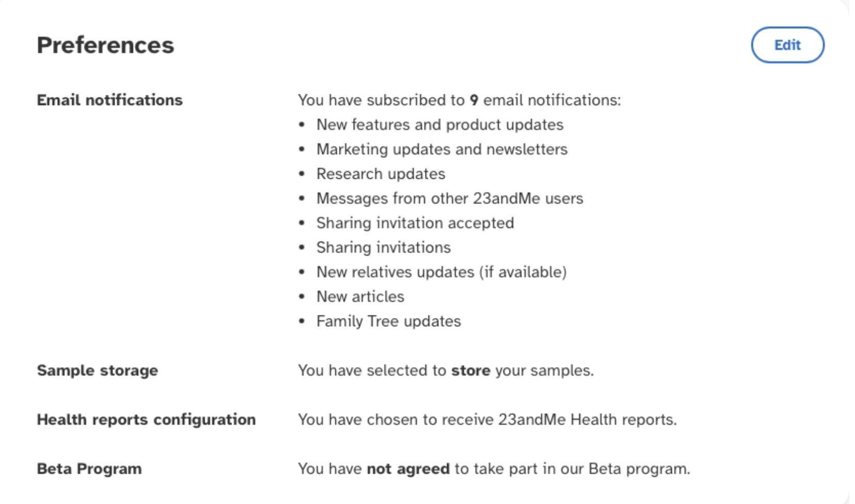Screen dimensions: 855x504
Task: Click Sharing invitation accepted entry
Action: tap(415, 223)
